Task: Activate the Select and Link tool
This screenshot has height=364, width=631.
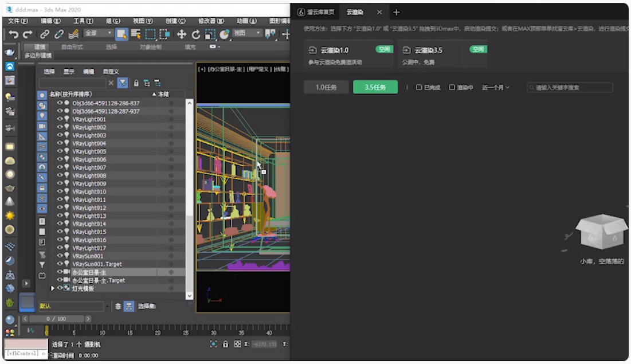Action: (44, 34)
